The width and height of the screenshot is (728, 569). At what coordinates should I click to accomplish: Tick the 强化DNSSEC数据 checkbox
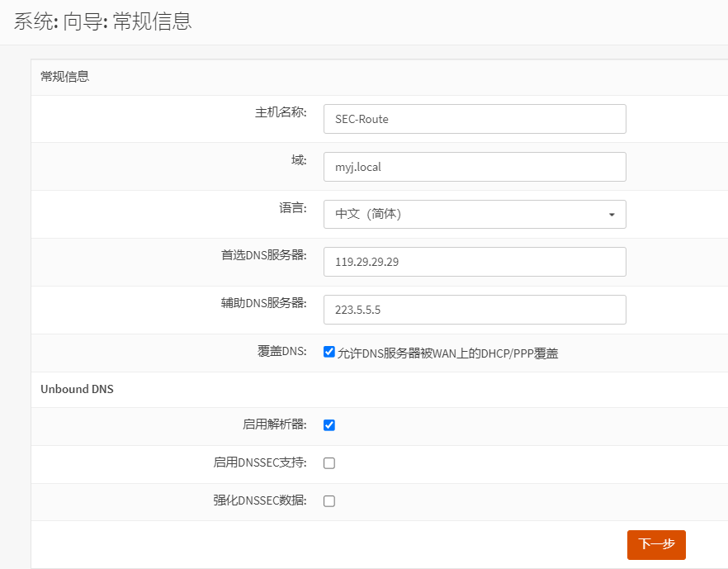click(329, 501)
